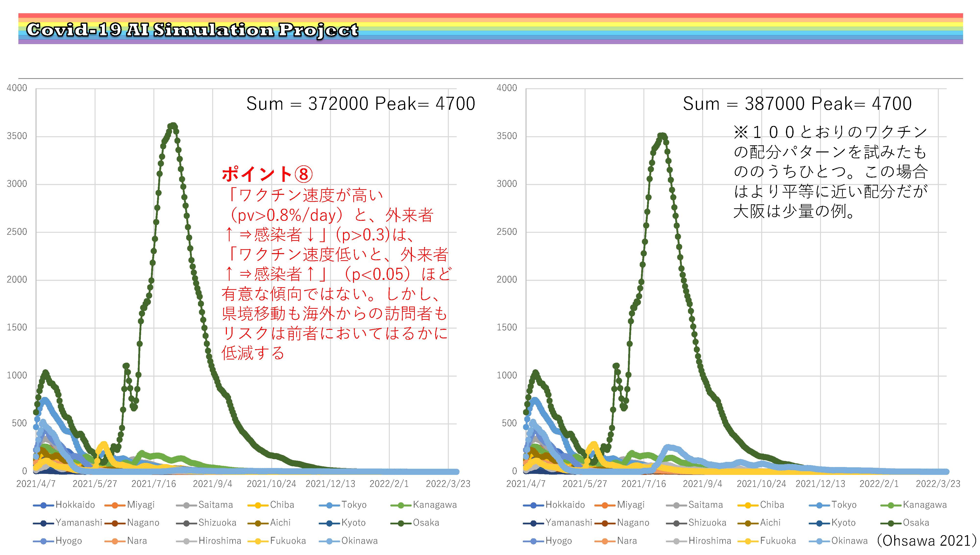Click the (Ohsawa 2021) citation
This screenshot has height=555, width=980.
pos(927,541)
